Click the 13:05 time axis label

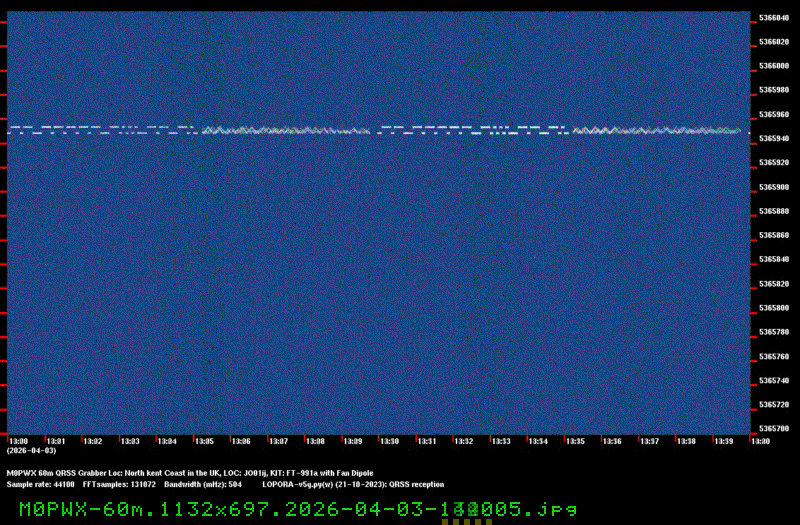click(x=204, y=441)
